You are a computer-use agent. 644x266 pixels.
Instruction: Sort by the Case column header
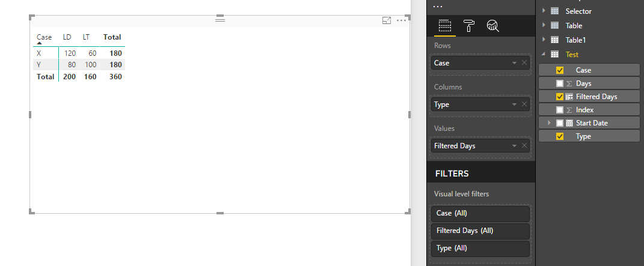44,37
